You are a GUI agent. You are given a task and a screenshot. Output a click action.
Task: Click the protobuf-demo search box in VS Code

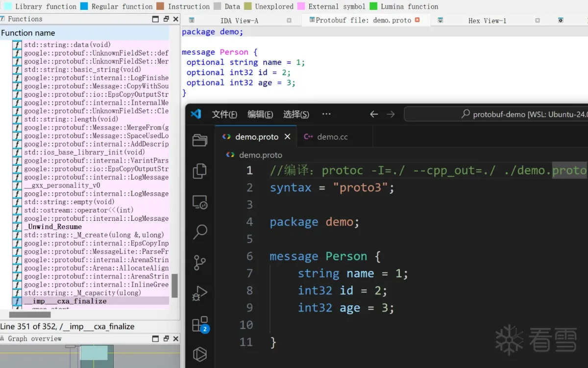[x=496, y=114]
